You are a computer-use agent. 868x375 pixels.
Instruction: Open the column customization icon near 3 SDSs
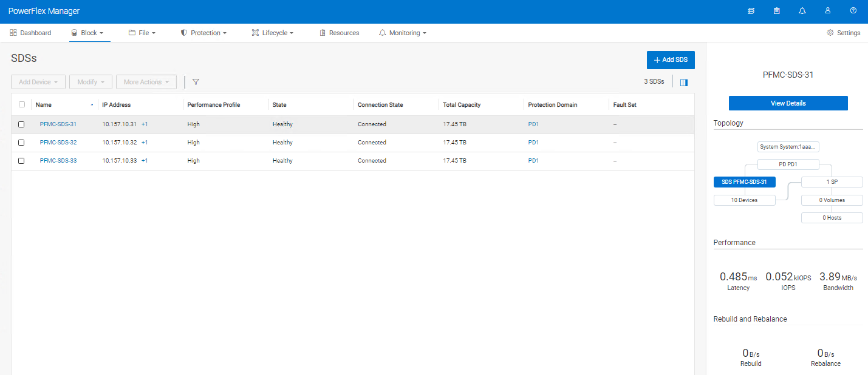[683, 81]
